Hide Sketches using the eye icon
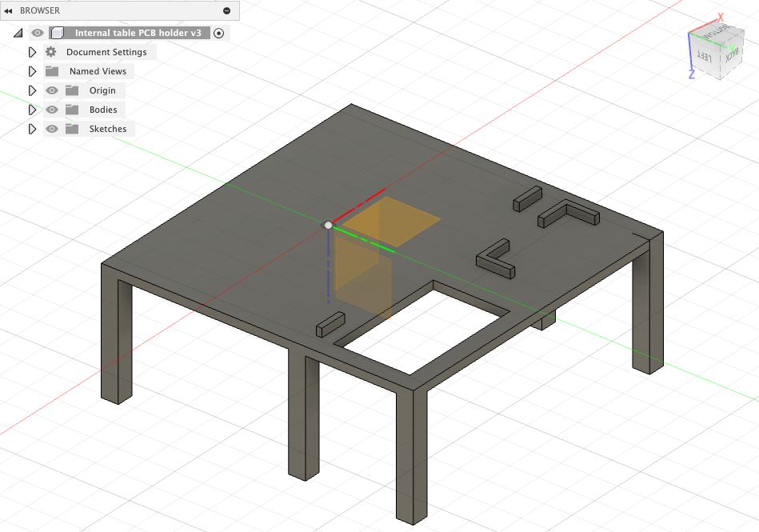 point(52,129)
